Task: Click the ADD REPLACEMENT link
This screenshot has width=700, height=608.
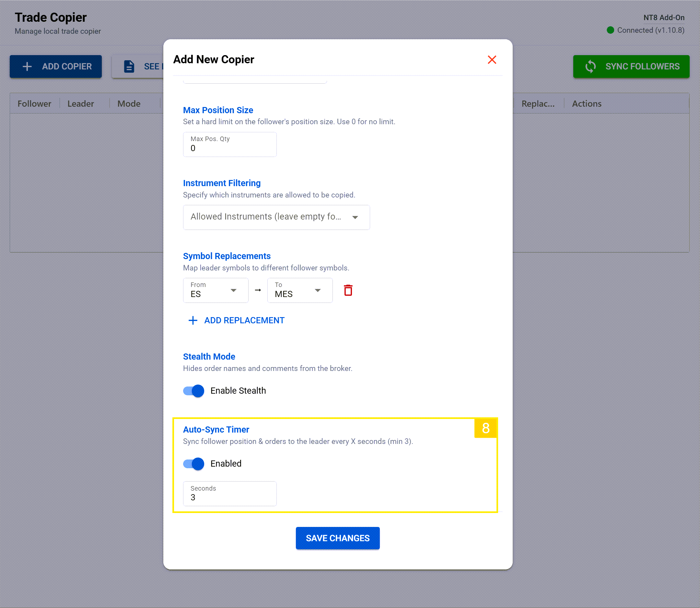Action: 236,320
